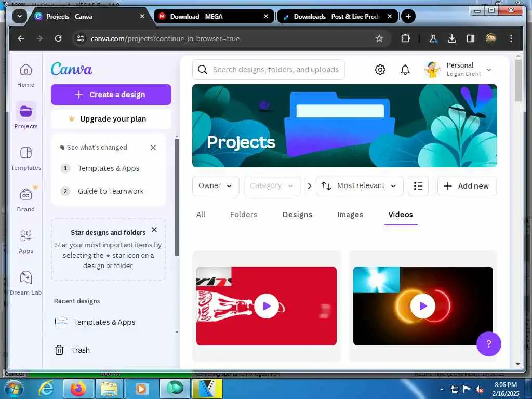Click the Search designs, folders, and uploads field
The image size is (532, 399).
pos(269,70)
